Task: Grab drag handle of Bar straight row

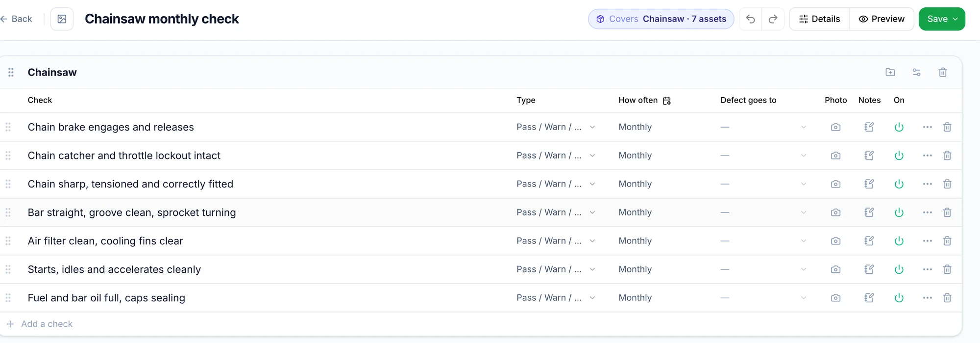Action: point(8,212)
